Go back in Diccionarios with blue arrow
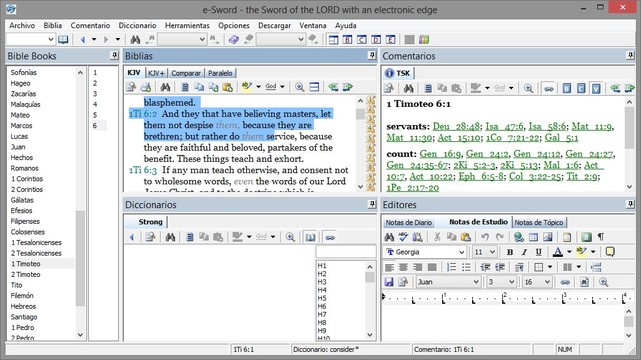Image resolution: width=641 pixels, height=360 pixels. click(132, 237)
